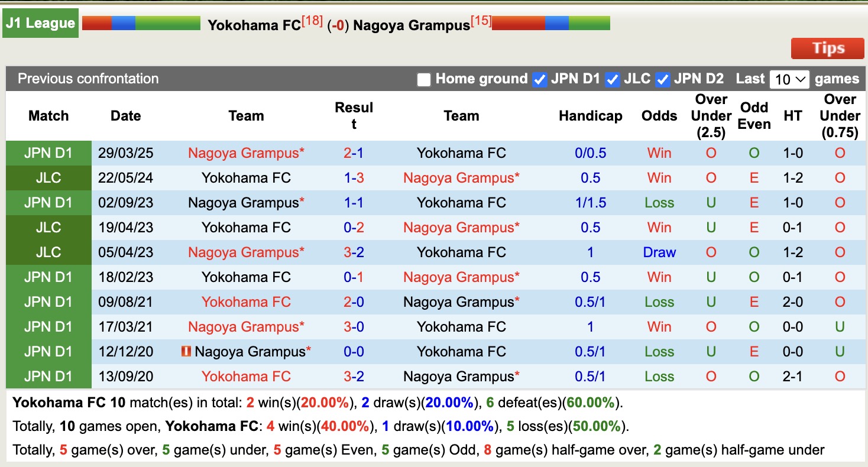Uncheck the JLC competition filter
Viewport: 868px width, 467px height.
[x=613, y=79]
